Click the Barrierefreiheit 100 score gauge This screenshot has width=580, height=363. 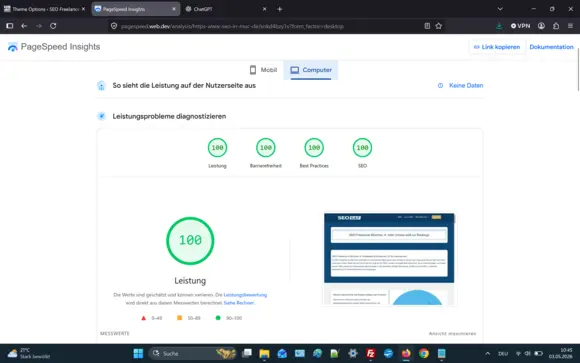[x=266, y=148]
